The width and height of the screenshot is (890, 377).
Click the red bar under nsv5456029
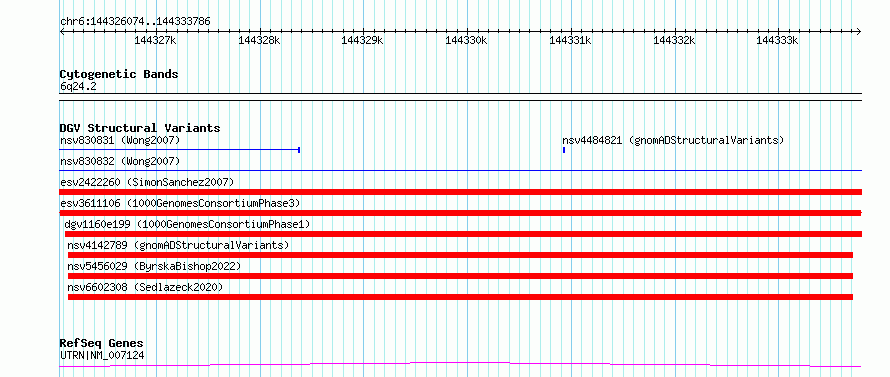point(460,276)
